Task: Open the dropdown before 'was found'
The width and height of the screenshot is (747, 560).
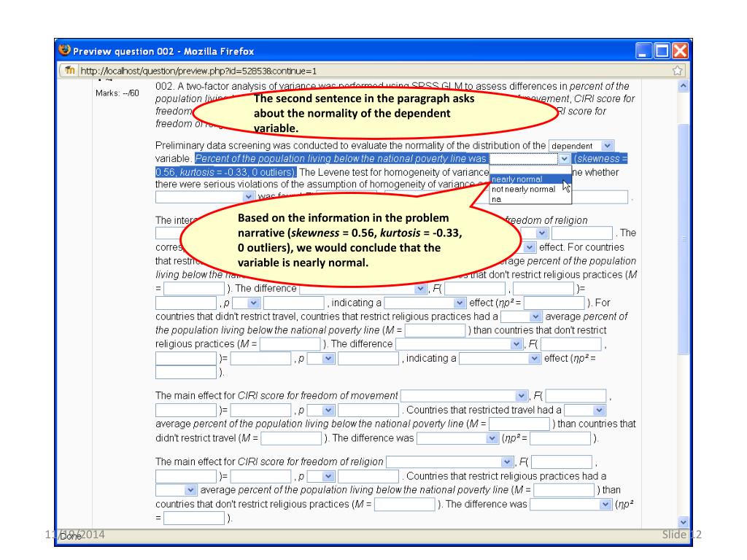Action: [205, 197]
